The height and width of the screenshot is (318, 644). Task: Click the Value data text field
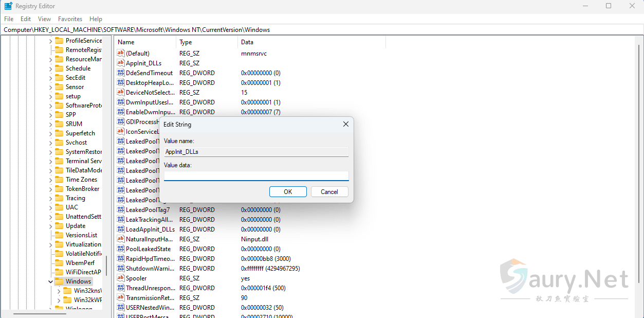click(x=256, y=175)
